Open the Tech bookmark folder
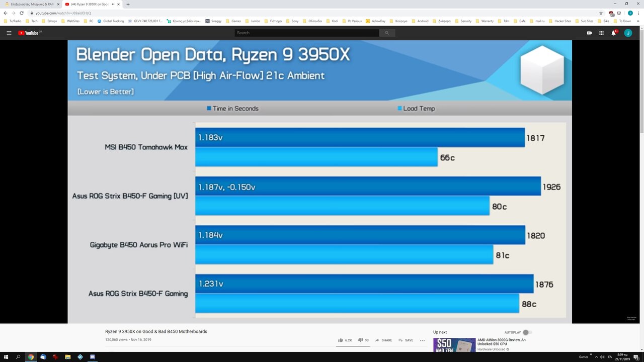The height and width of the screenshot is (362, 644). 32,21
